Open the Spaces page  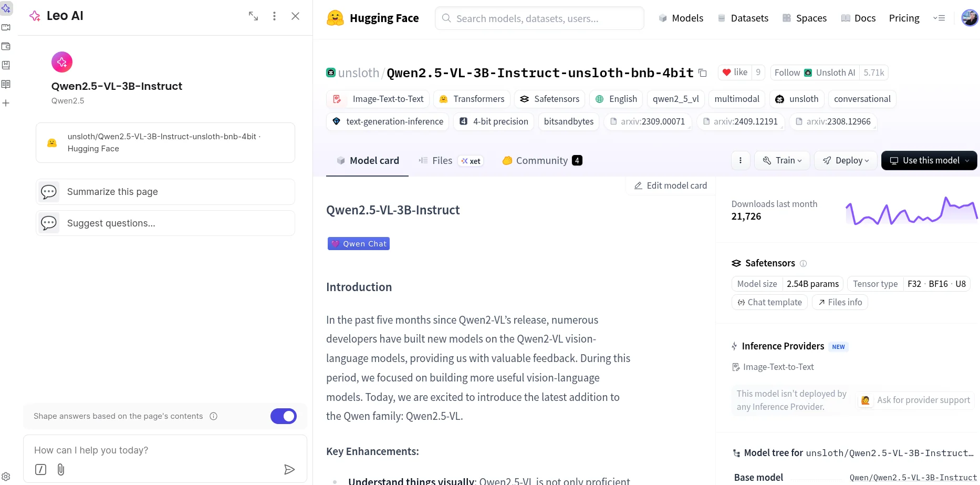pyautogui.click(x=805, y=18)
